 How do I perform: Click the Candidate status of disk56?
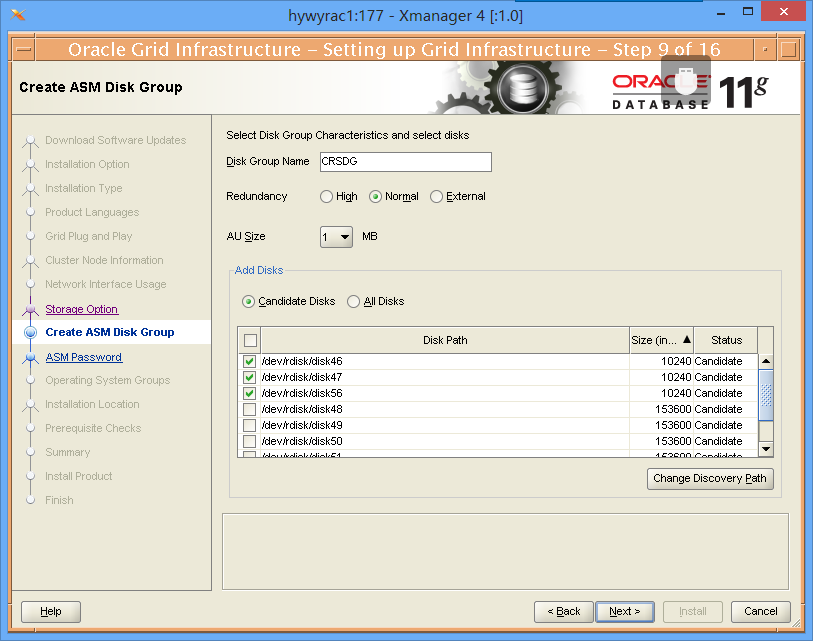click(719, 394)
